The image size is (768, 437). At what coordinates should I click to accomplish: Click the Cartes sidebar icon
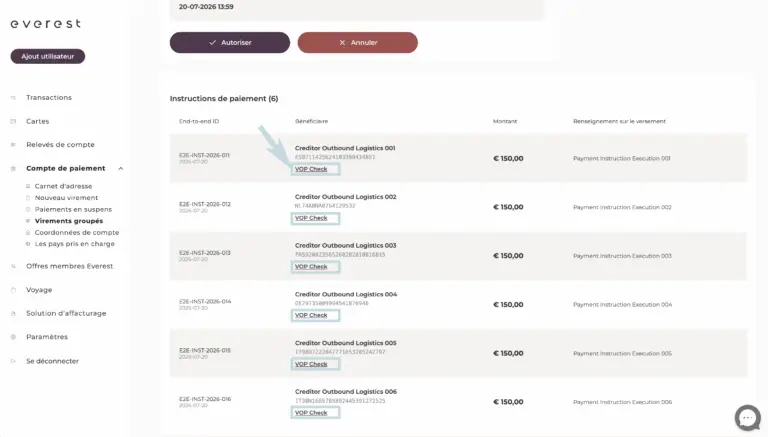[13, 121]
